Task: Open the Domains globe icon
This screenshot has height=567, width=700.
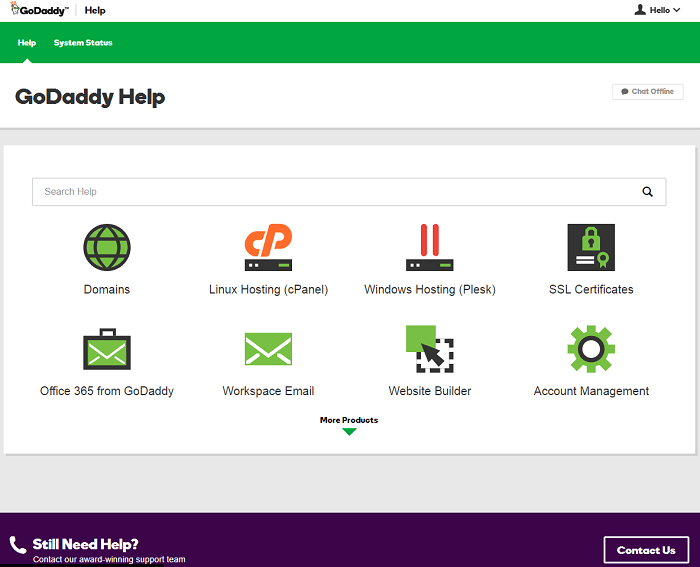Action: (x=107, y=247)
